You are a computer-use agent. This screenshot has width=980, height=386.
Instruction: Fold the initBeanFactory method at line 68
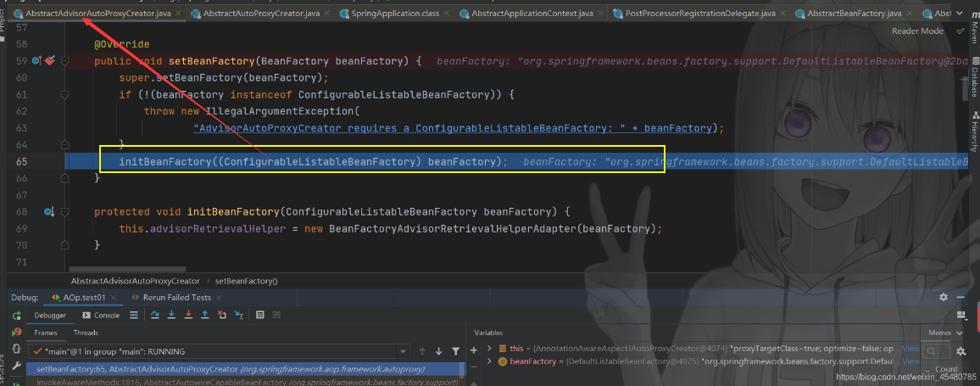65,212
